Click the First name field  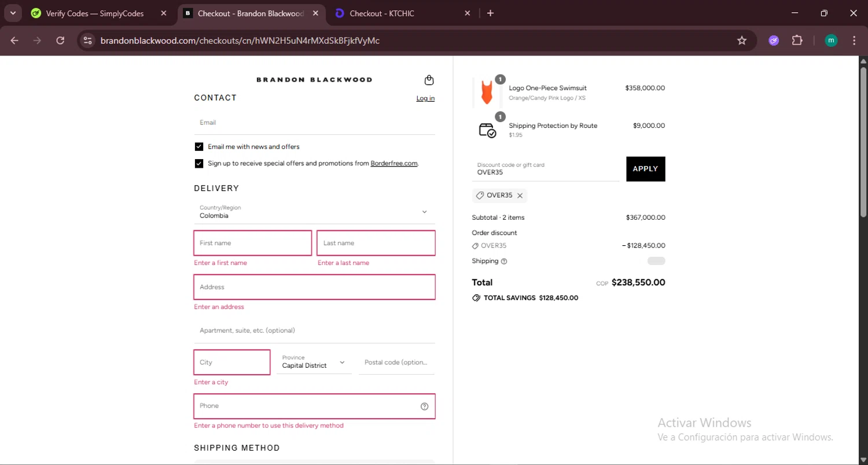253,243
